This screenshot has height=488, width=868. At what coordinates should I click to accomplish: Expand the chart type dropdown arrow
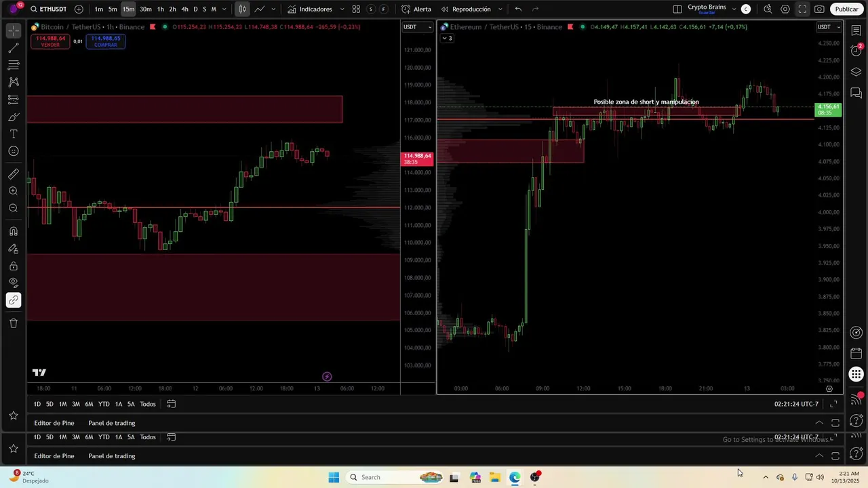[x=273, y=9]
